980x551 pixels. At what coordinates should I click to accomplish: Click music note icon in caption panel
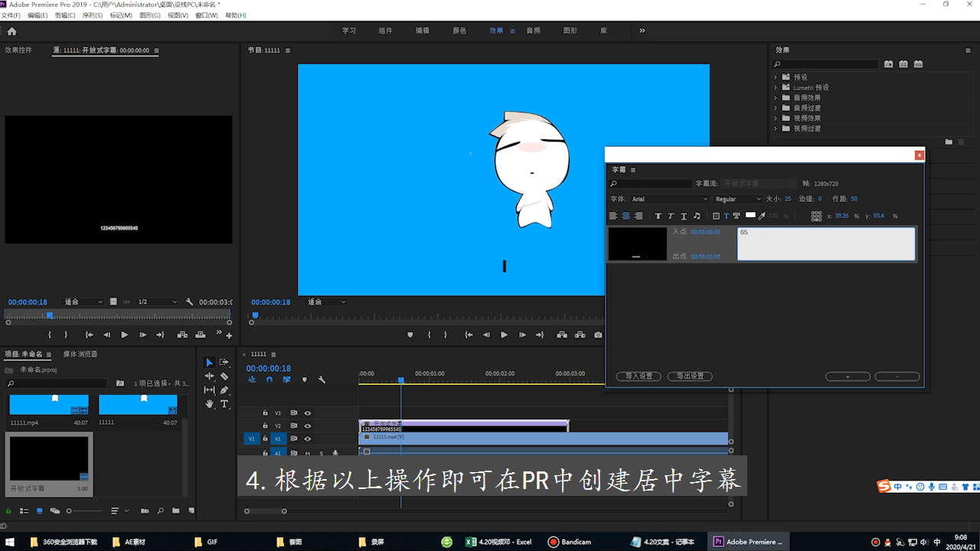pos(698,216)
